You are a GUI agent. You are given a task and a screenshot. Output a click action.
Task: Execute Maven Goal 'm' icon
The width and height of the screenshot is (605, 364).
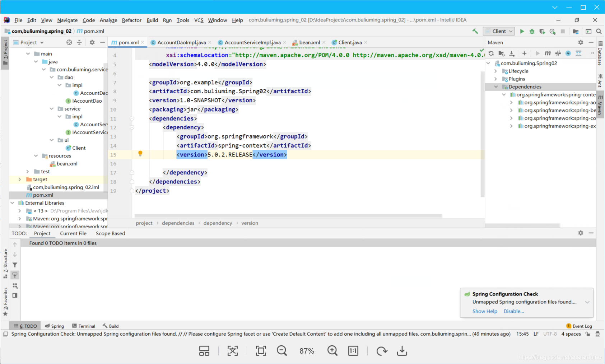click(x=548, y=53)
